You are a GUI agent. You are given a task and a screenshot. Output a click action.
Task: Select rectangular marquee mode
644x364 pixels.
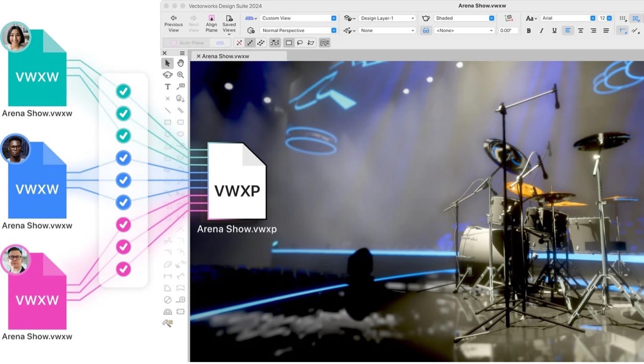click(289, 43)
